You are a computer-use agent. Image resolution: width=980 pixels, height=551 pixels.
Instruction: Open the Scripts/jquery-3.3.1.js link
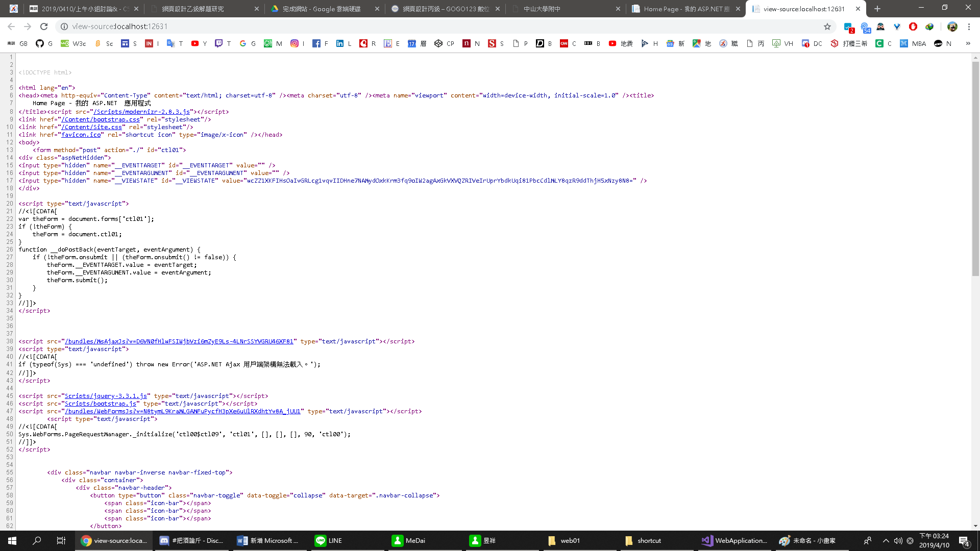[106, 396]
